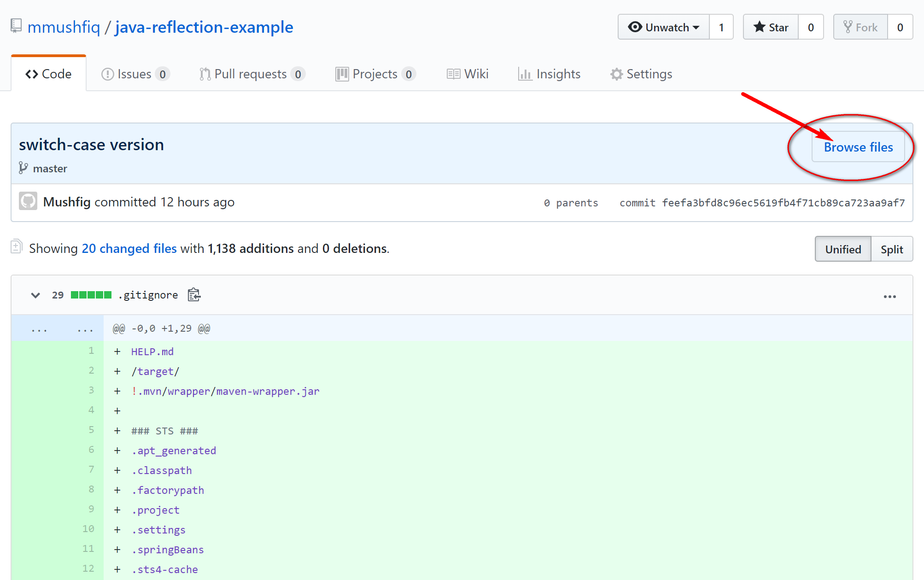Click the ### STS ### diff line
This screenshot has width=924, height=580.
(x=508, y=431)
